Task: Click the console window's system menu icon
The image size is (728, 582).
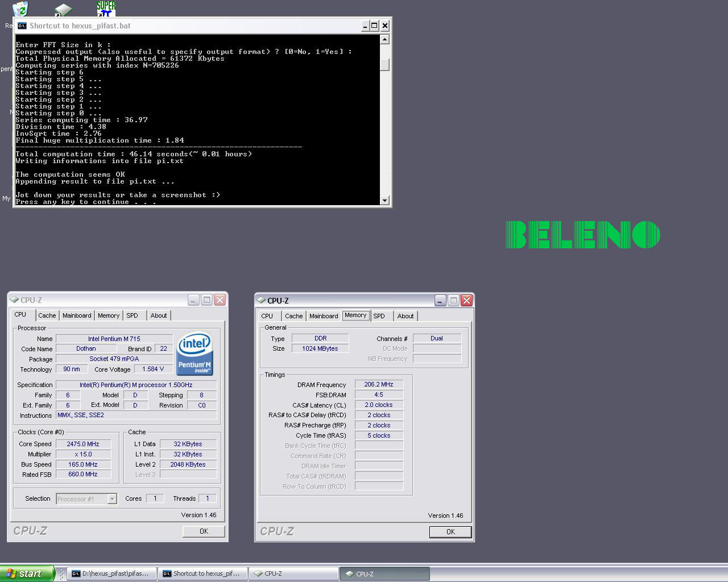Action: point(22,26)
